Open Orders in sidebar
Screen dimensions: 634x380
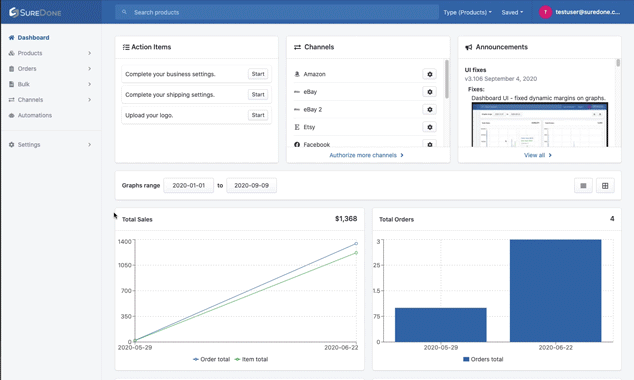pos(27,69)
